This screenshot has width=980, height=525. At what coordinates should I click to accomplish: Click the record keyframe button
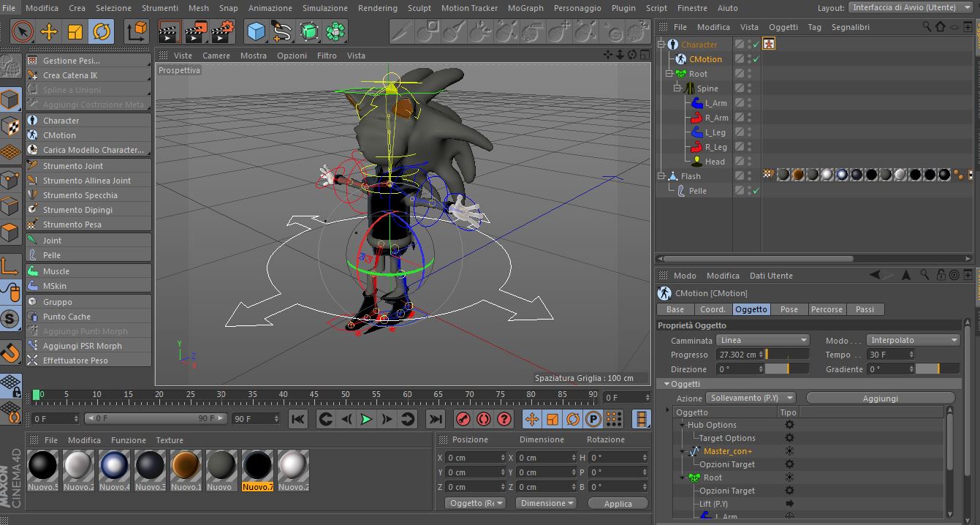pos(463,419)
